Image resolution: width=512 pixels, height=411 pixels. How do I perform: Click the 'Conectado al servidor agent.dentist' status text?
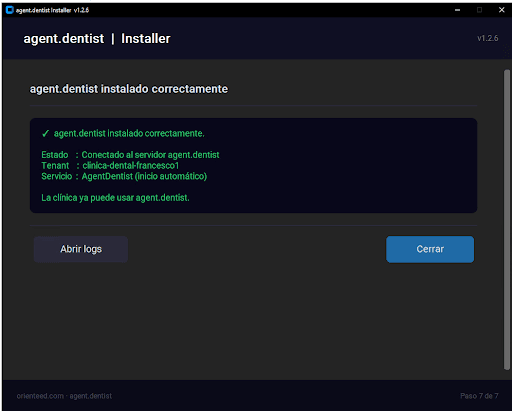tap(150, 155)
